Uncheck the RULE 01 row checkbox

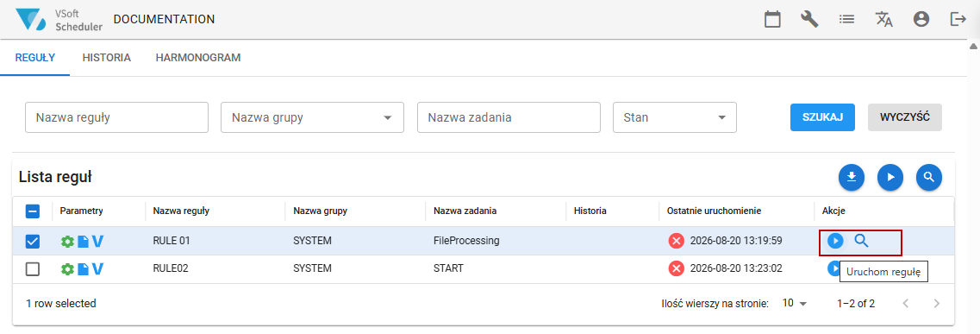(33, 241)
